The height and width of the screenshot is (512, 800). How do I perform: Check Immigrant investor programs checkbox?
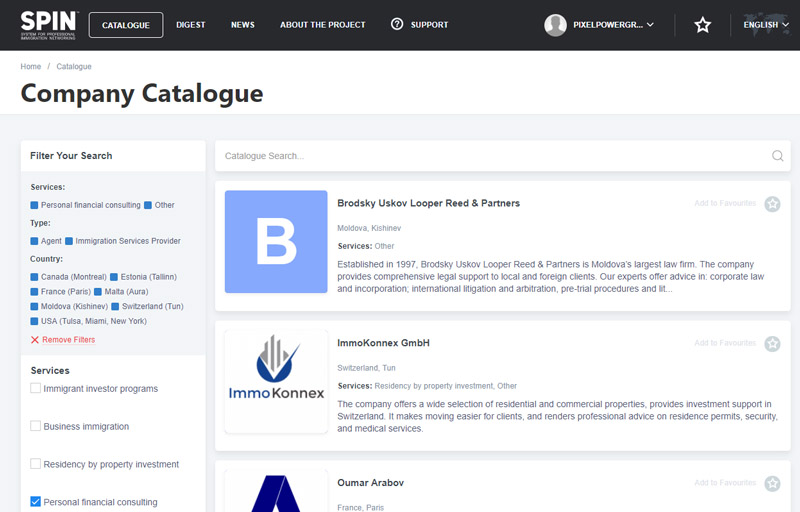[35, 388]
